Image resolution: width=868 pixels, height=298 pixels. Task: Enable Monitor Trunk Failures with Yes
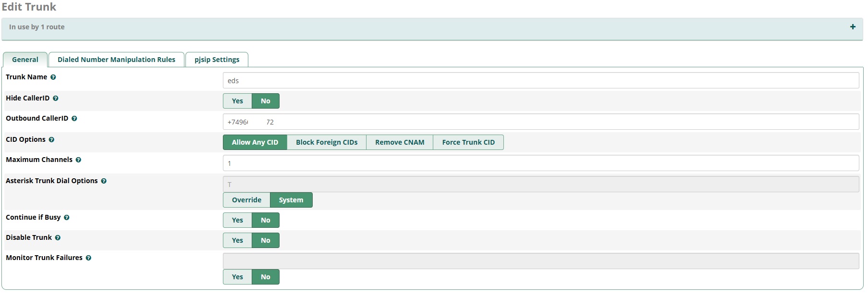pyautogui.click(x=237, y=277)
